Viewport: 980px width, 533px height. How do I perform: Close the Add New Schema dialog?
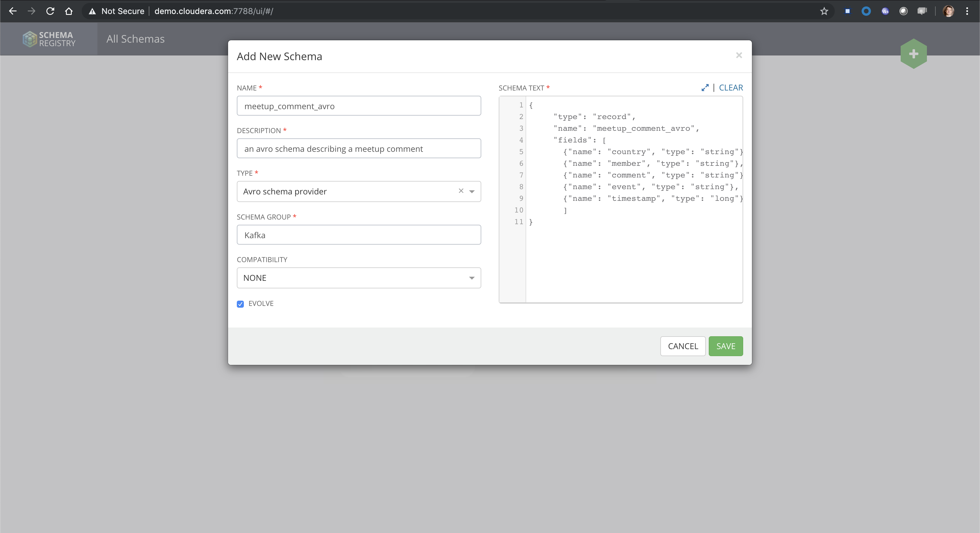pyautogui.click(x=739, y=55)
